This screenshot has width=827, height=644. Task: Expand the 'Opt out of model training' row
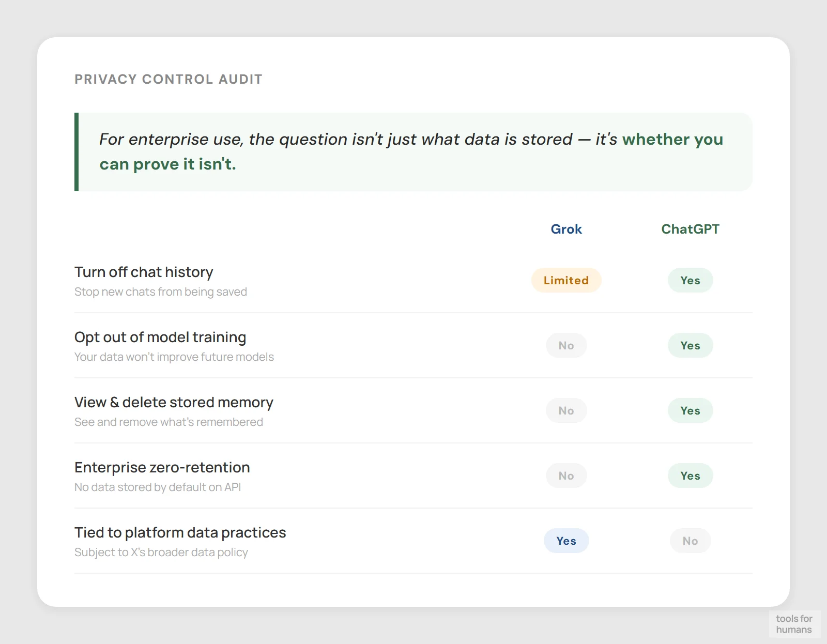coord(160,337)
